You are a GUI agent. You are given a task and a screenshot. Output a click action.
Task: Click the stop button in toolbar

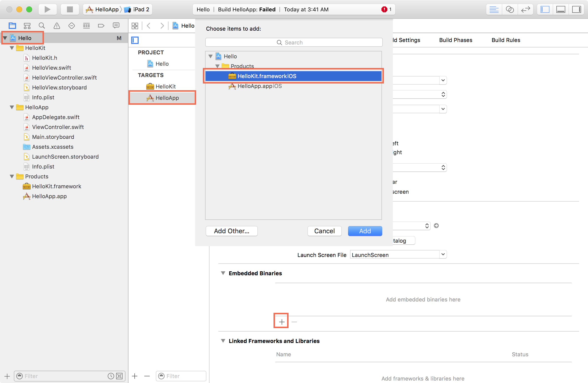(69, 9)
